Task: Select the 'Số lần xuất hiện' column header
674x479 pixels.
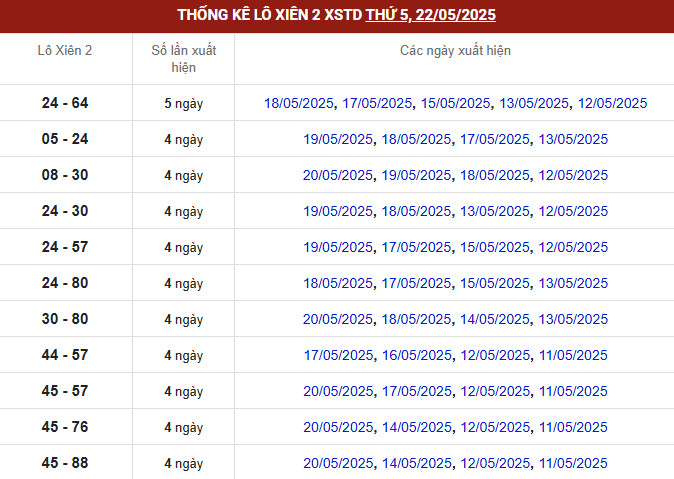Action: tap(184, 59)
